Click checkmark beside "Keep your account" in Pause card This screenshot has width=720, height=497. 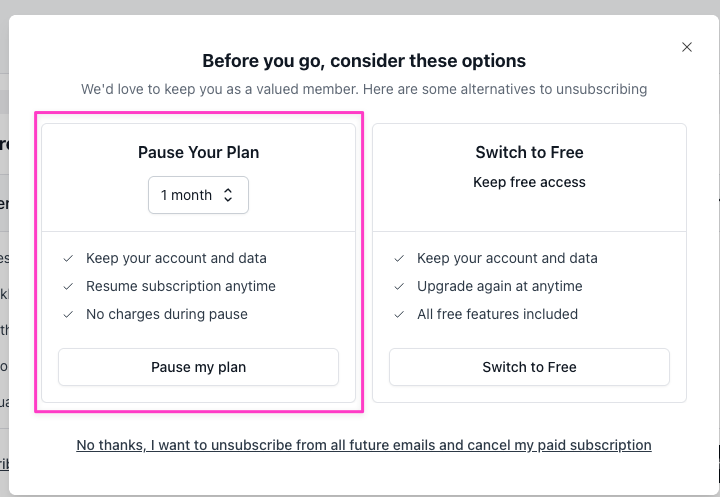coord(68,258)
